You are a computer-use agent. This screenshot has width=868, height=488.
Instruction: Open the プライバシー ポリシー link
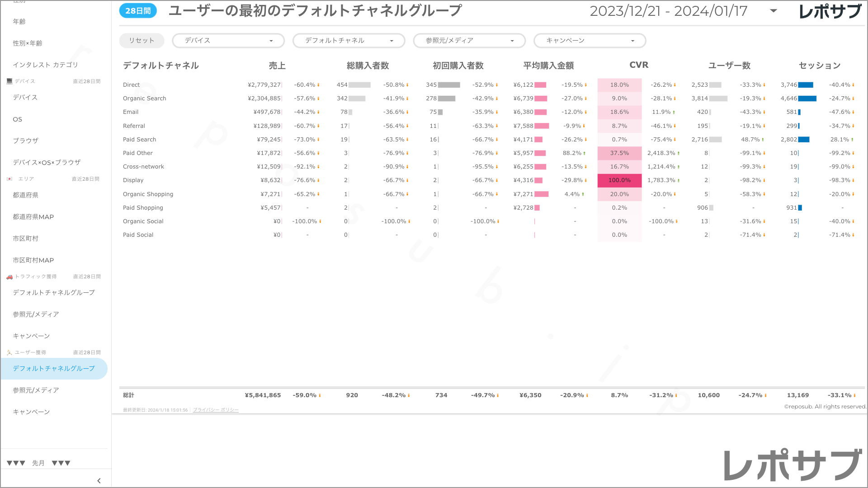216,410
